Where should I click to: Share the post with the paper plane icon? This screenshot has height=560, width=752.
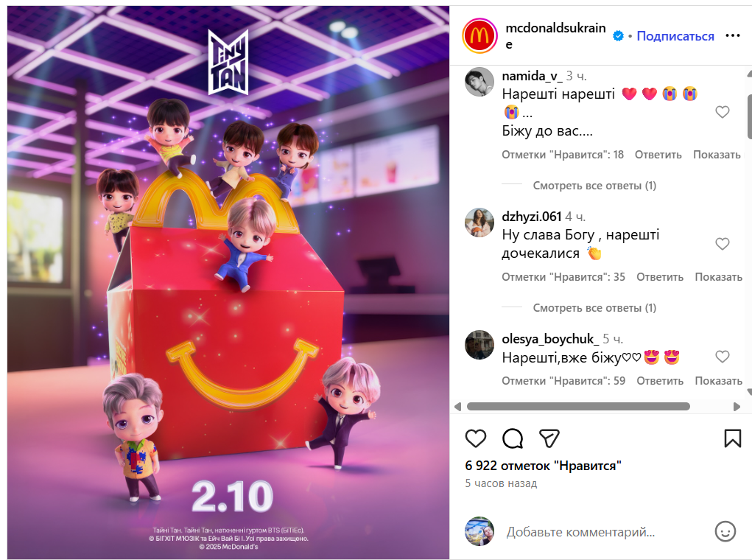(549, 438)
